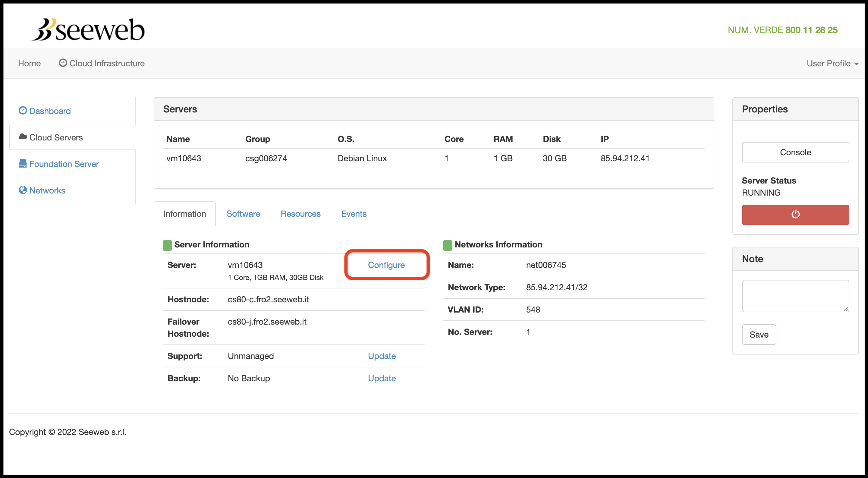Open the Dashboard sidebar link
This screenshot has height=478, width=868.
45,111
